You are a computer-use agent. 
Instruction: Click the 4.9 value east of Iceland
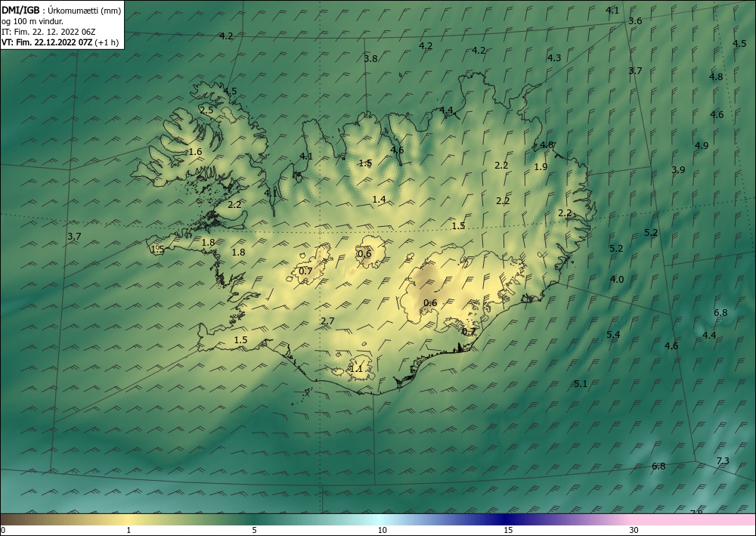(702, 146)
